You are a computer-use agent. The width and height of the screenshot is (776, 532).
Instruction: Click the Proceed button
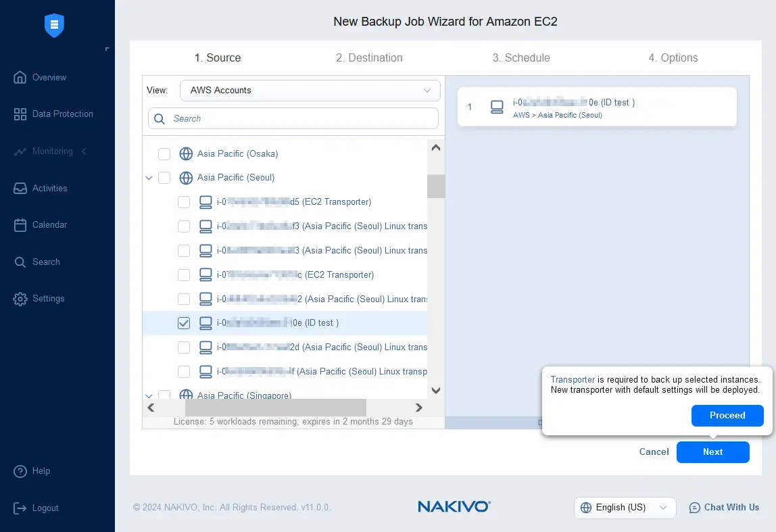pyautogui.click(x=727, y=416)
